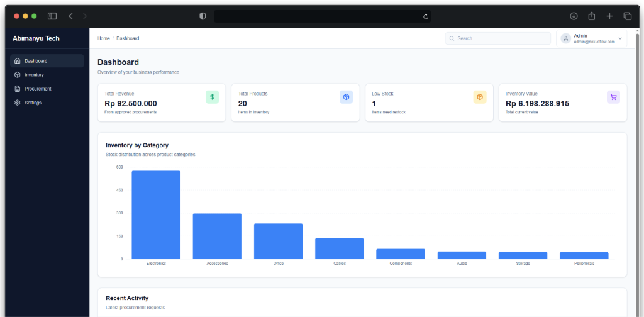Image resolution: width=644 pixels, height=317 pixels.
Task: Select Dashboard in the sidebar
Action: pos(36,61)
